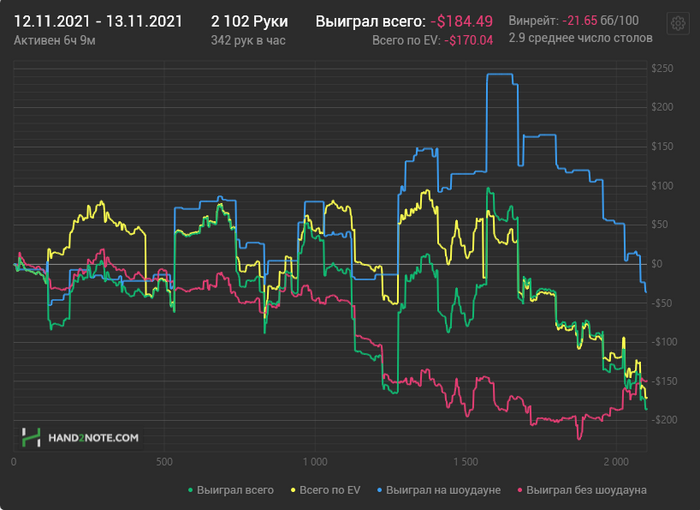
Task: Click the 500 x-axis label
Action: pos(164,461)
